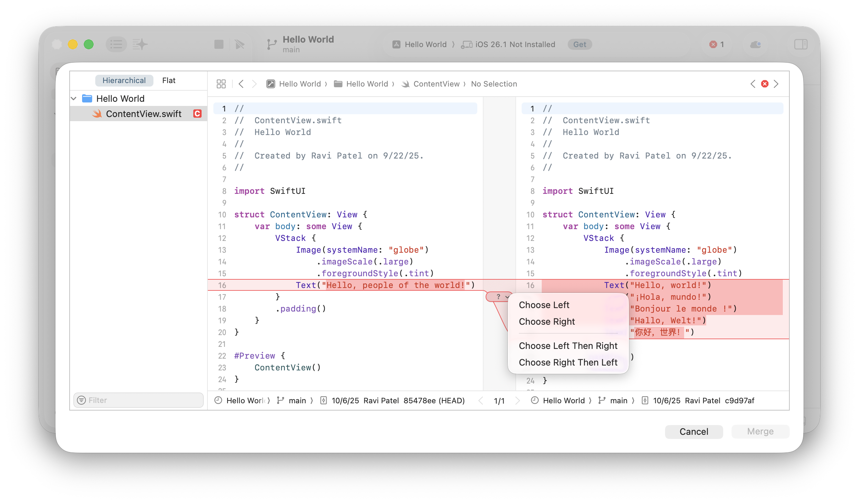
Task: Jump to previous issue arrow
Action: click(753, 84)
